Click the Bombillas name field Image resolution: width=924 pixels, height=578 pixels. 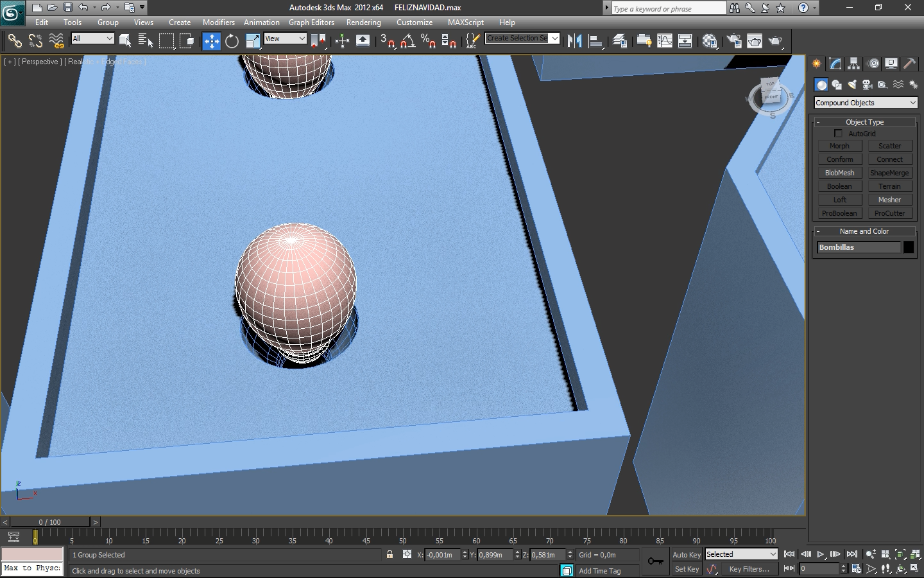coord(859,247)
